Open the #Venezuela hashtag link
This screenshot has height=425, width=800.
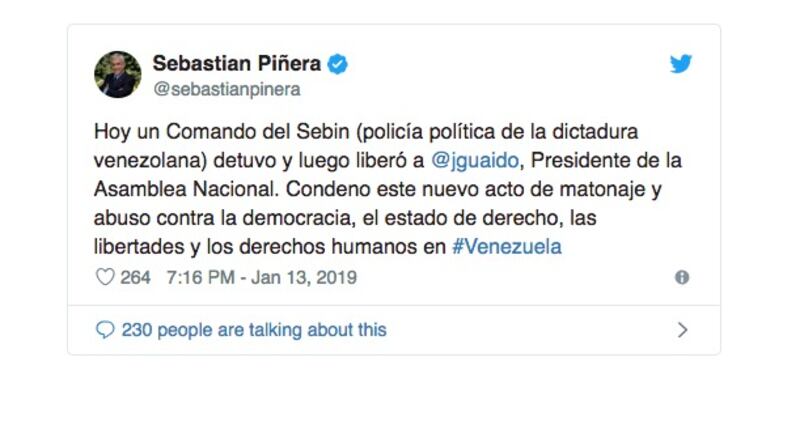(x=507, y=247)
